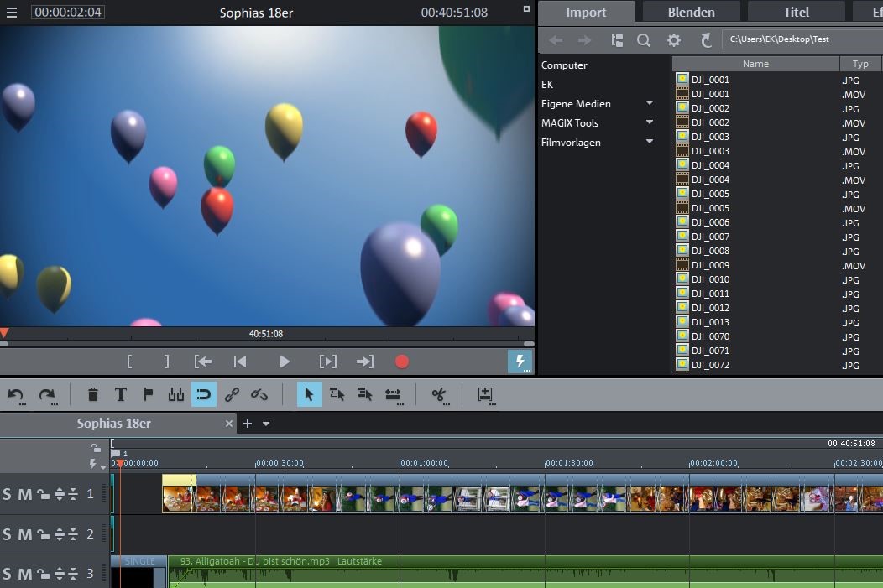Expand the MAGIX Tools dropdown
883x588 pixels.
pos(650,122)
